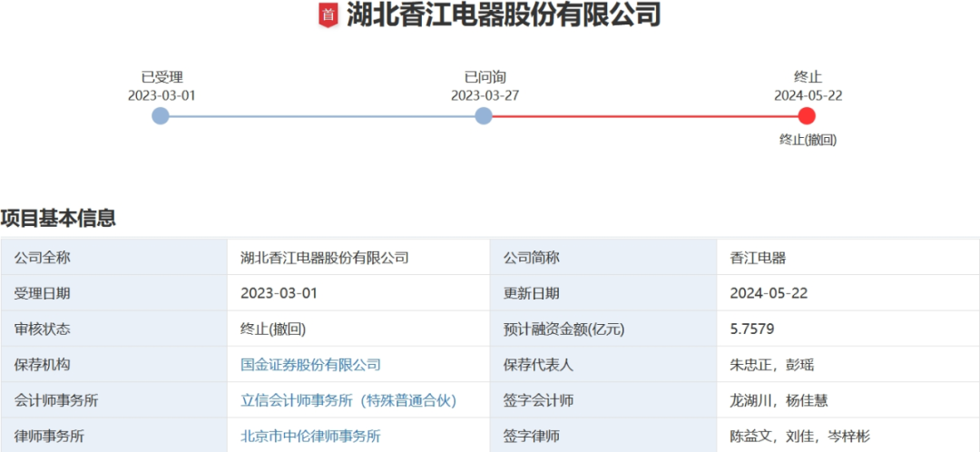The image size is (980, 452).
Task: Click the 会计师事务所 label cell
Action: coord(114,401)
